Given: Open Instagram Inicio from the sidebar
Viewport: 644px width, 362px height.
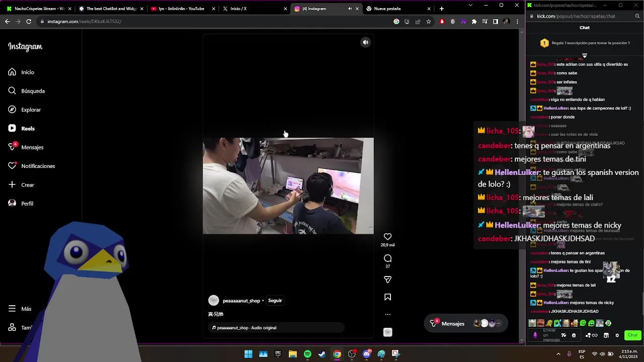Looking at the screenshot, I should 21,72.
